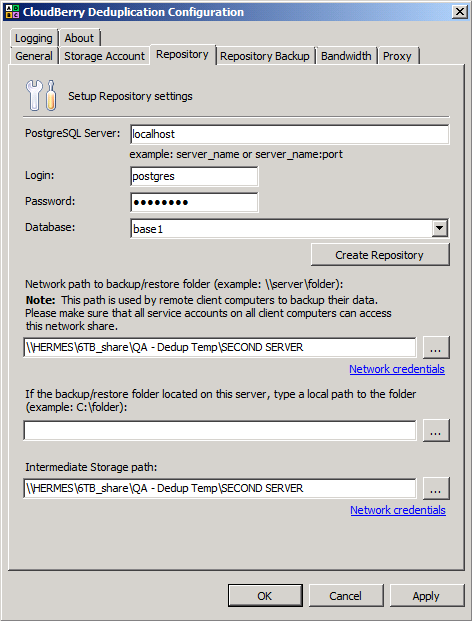Open the Bandwidth tab
Viewport: 472px width, 621px height.
point(346,56)
